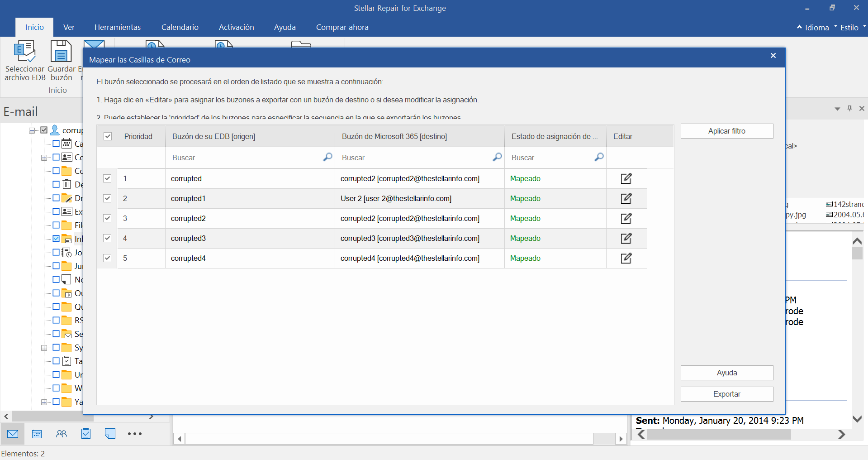Open Herramientas ribbon tab
868x460 pixels.
(118, 27)
